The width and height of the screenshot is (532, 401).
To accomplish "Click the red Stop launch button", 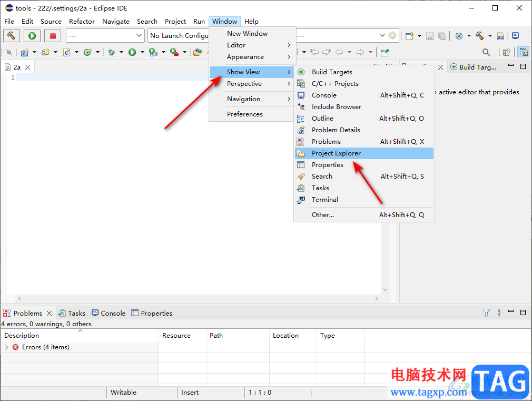I will 53,36.
